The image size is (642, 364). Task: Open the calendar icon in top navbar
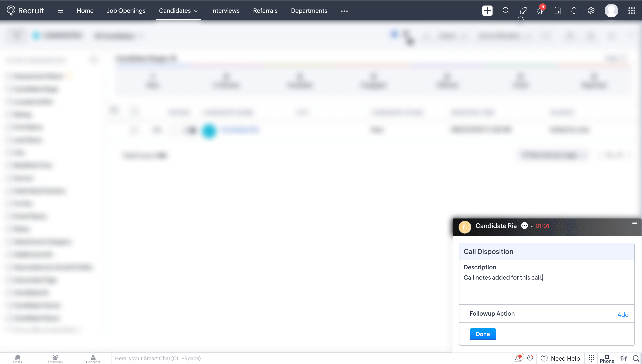[557, 11]
